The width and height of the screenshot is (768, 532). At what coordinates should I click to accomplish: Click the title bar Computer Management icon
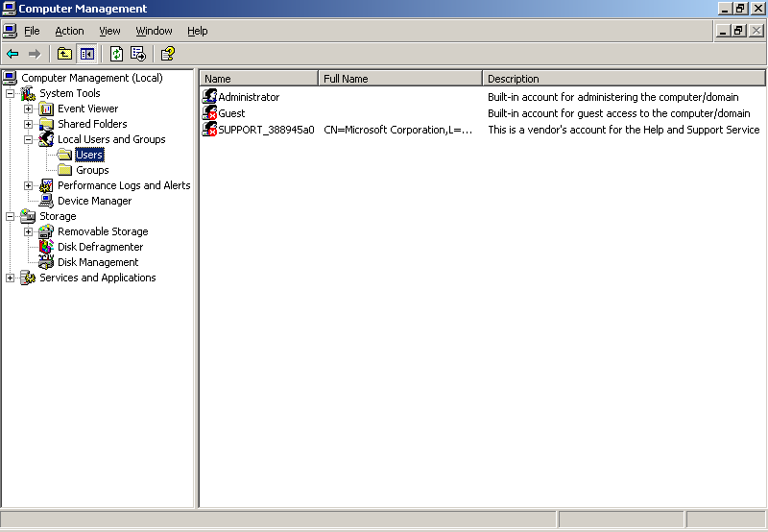coord(9,9)
